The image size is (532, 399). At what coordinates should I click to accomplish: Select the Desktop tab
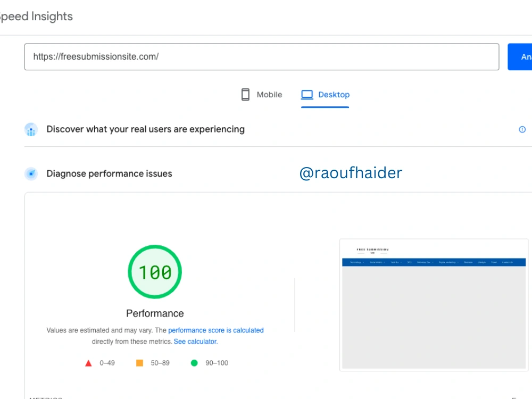[325, 95]
